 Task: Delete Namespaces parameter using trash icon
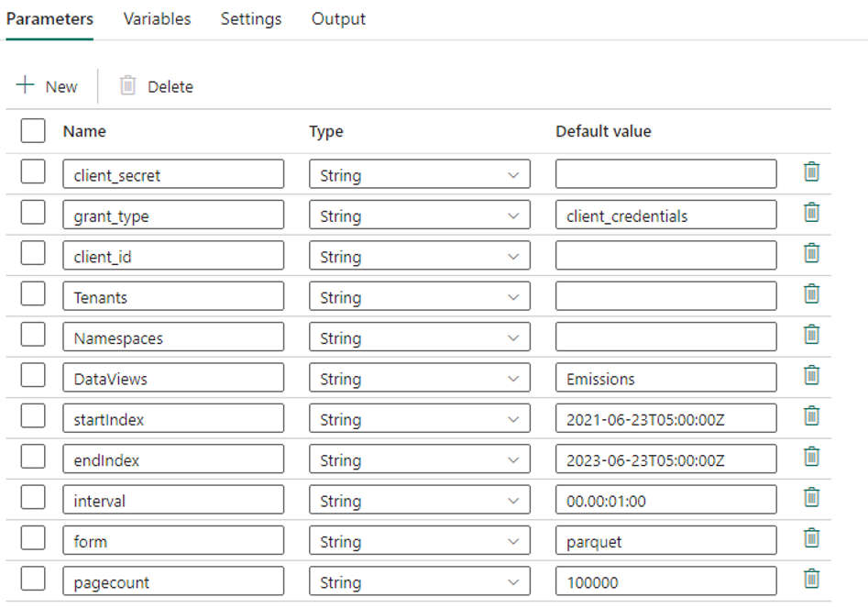coord(811,335)
